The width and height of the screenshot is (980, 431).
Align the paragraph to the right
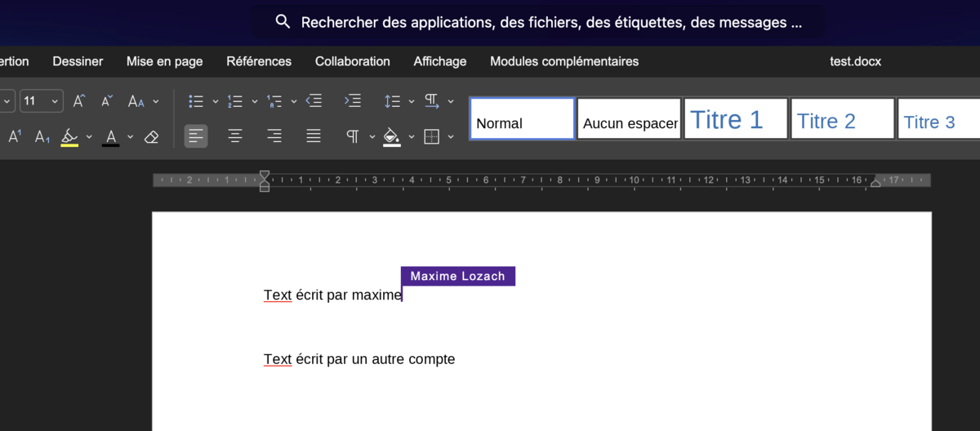pyautogui.click(x=274, y=136)
